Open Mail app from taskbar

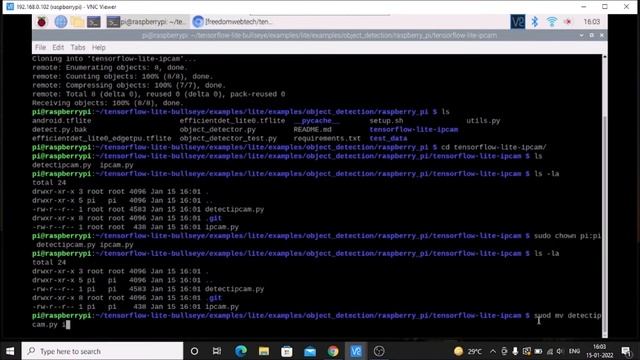(310, 351)
